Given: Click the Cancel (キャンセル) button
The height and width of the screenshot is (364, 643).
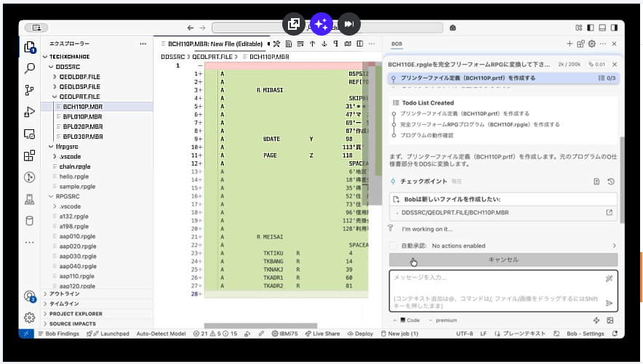Looking at the screenshot, I should 503,259.
